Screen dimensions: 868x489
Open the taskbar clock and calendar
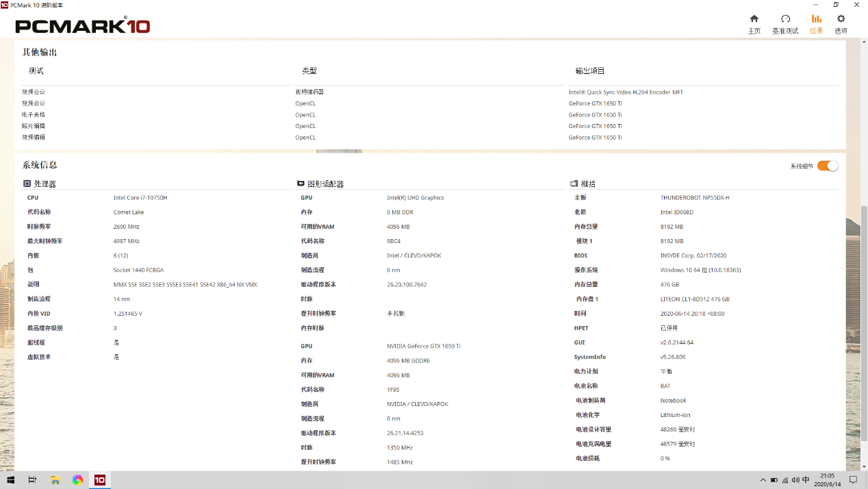(x=827, y=479)
